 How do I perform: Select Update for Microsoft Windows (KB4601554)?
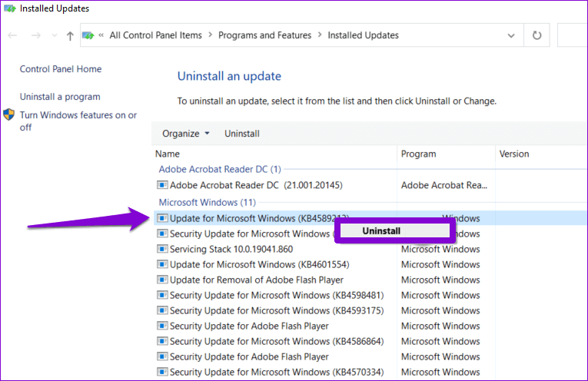(260, 264)
